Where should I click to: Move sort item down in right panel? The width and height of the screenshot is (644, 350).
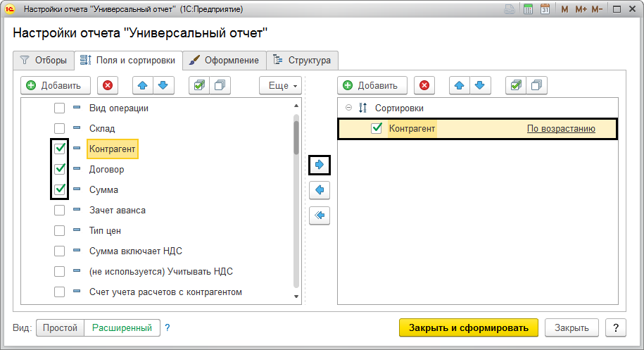[x=480, y=85]
